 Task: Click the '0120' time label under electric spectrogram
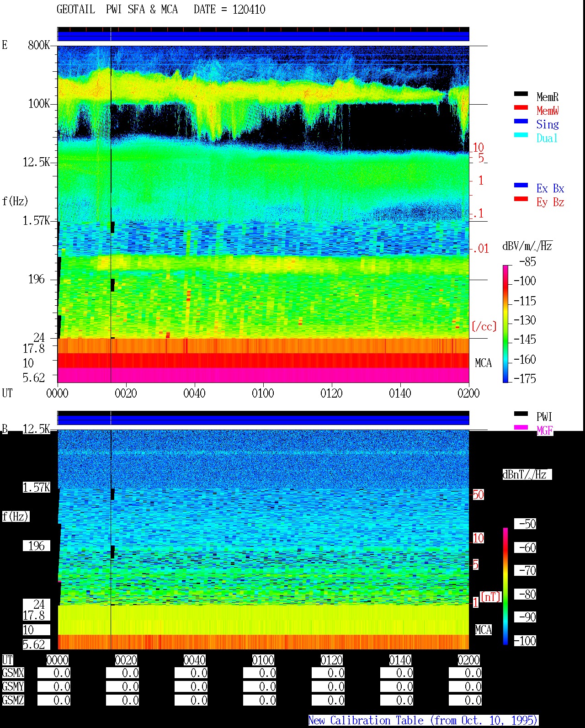coord(331,393)
